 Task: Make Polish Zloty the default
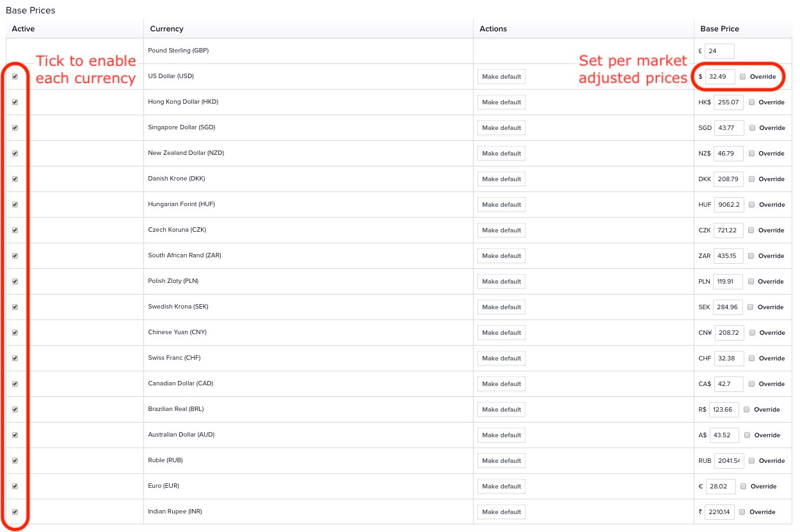502,282
